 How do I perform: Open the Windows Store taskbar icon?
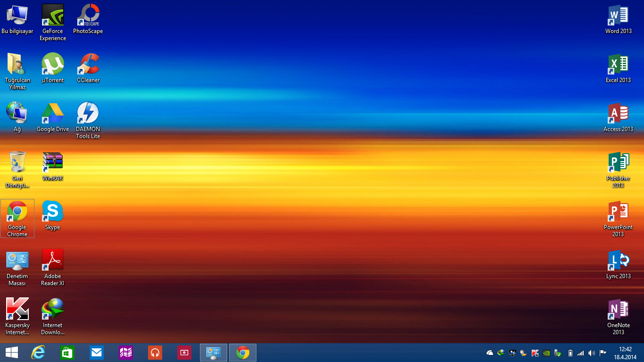[x=67, y=353]
